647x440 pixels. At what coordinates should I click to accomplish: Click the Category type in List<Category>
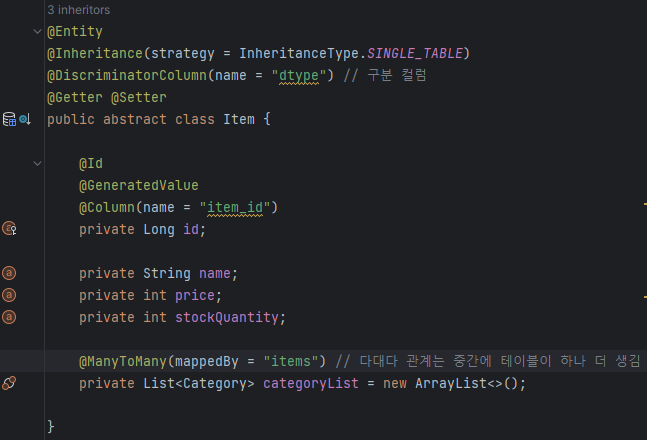click(215, 383)
